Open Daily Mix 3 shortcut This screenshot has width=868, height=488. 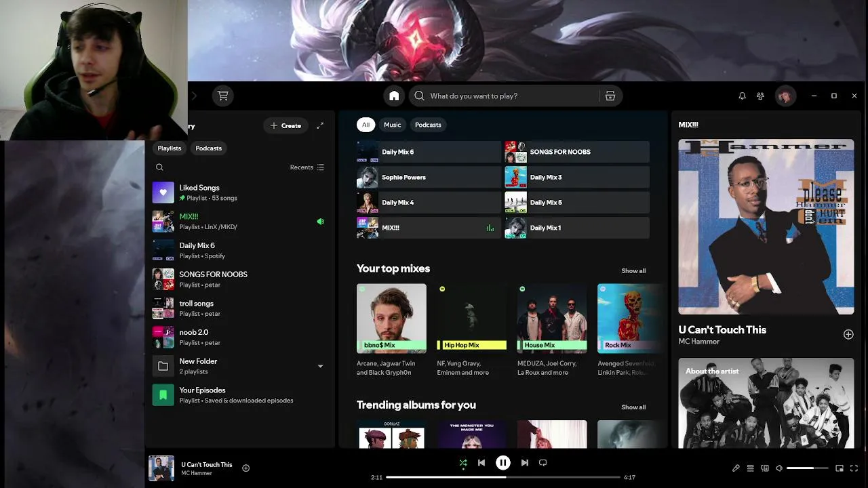tap(576, 177)
